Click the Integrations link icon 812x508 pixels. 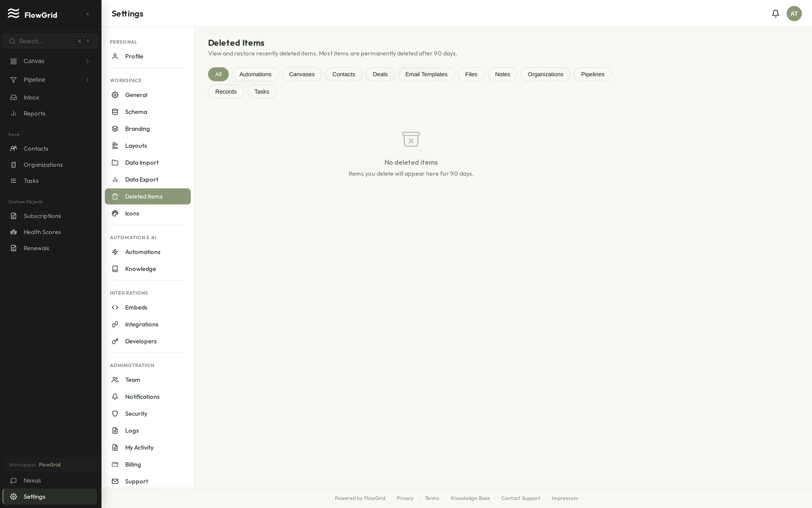(115, 325)
